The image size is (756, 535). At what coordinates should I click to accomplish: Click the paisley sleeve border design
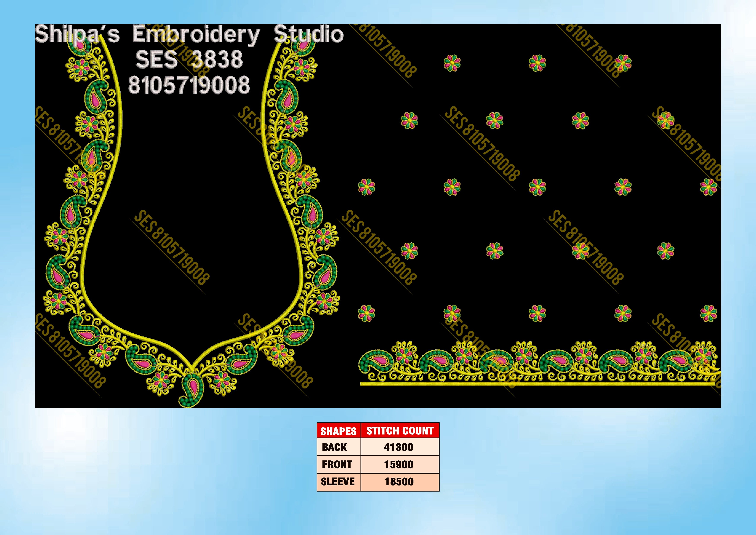point(540,364)
